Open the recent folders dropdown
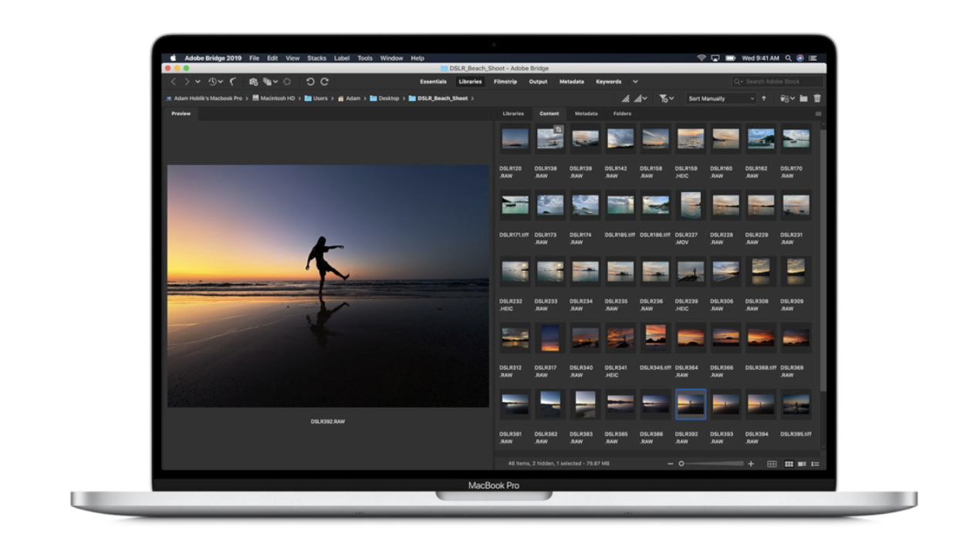This screenshot has height=551, width=980. tap(787, 99)
